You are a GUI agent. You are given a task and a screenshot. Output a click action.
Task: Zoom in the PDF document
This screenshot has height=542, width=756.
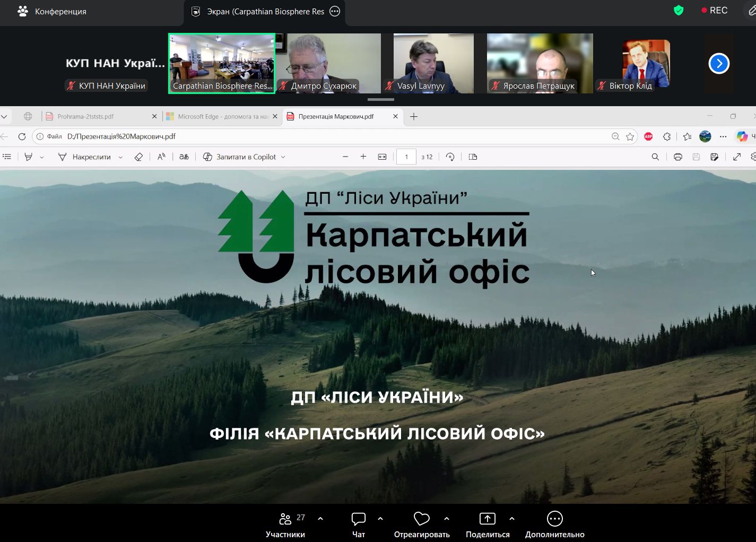pos(363,157)
